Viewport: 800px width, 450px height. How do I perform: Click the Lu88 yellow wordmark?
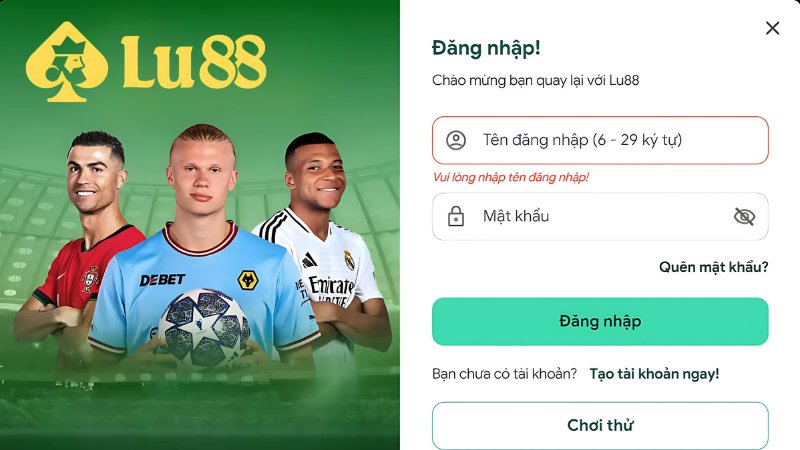click(194, 62)
